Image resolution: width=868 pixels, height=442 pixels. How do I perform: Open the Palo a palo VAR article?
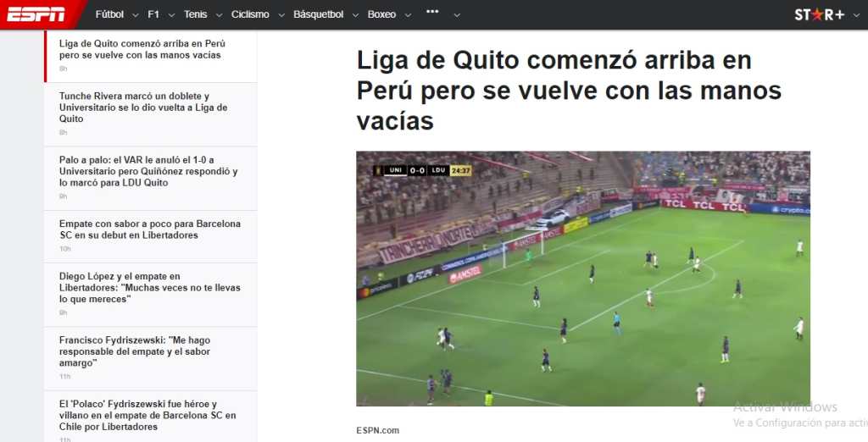click(148, 171)
